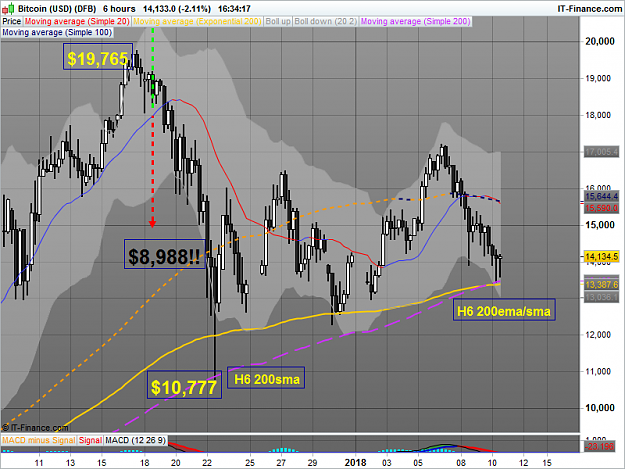The image size is (625, 469).
Task: Click the 08 date label on time axis
Action: pyautogui.click(x=461, y=463)
